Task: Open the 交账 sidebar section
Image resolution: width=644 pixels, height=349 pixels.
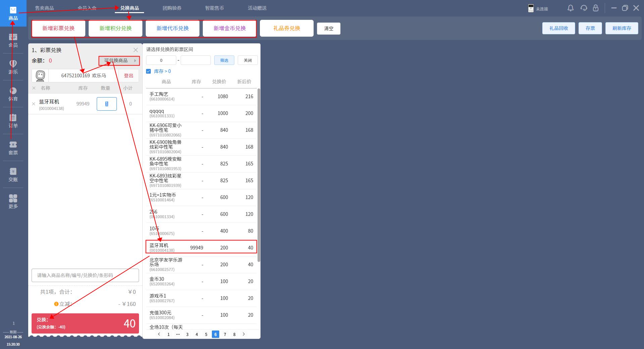Action: pos(13,175)
